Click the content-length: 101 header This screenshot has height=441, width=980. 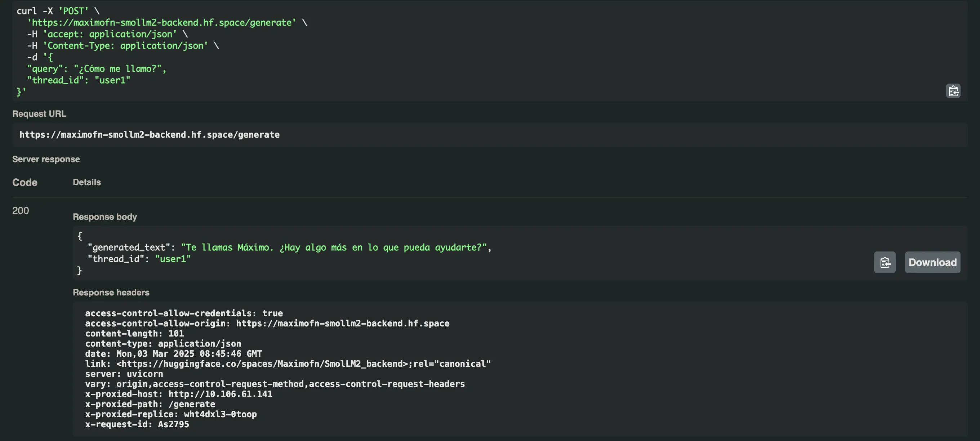point(134,333)
